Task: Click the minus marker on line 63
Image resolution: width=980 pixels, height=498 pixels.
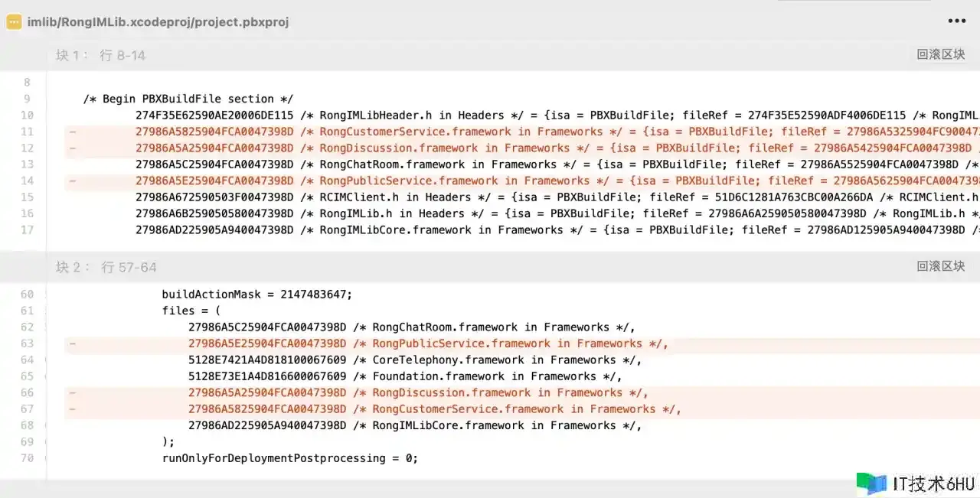Action: click(x=72, y=344)
